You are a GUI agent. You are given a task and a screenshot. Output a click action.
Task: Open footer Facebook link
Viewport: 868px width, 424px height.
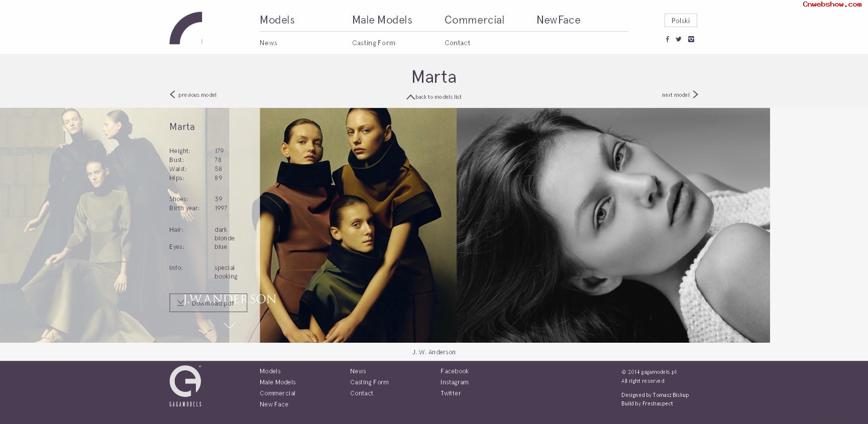pyautogui.click(x=455, y=371)
